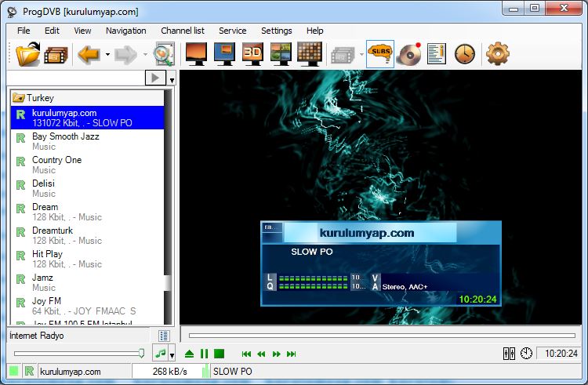Select the Dreamturk channel
Viewport: 588px width, 385px height.
click(87, 235)
